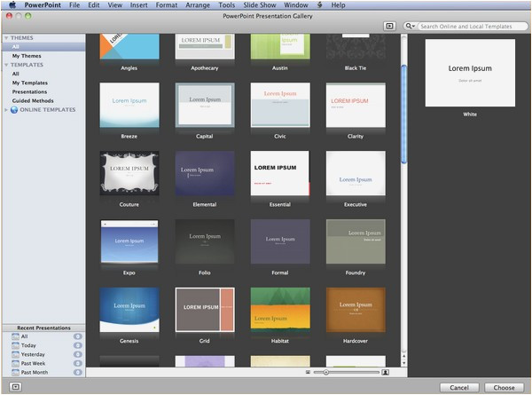Select the Civic theme thumbnail
The height and width of the screenshot is (395, 532).
280,105
